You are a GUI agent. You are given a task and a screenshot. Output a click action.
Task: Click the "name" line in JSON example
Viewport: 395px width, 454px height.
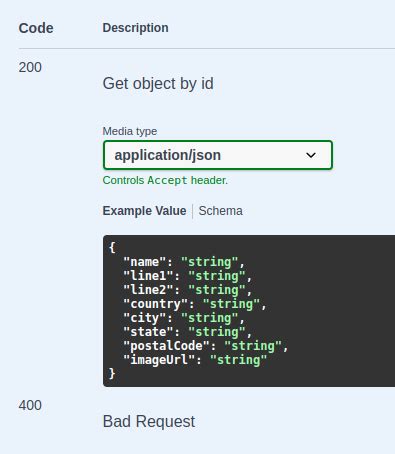(184, 262)
